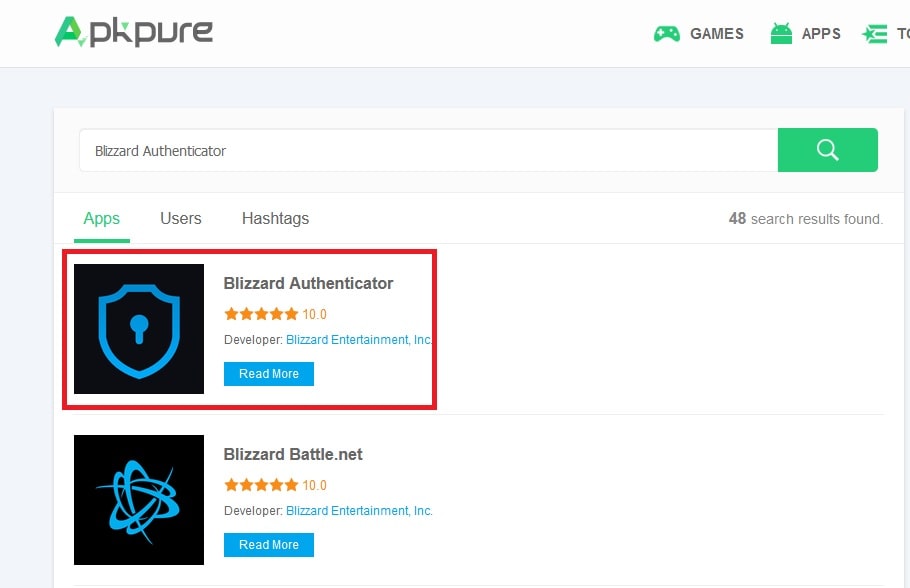
Task: Open the Blizzard Authenticator title link
Action: click(x=308, y=283)
